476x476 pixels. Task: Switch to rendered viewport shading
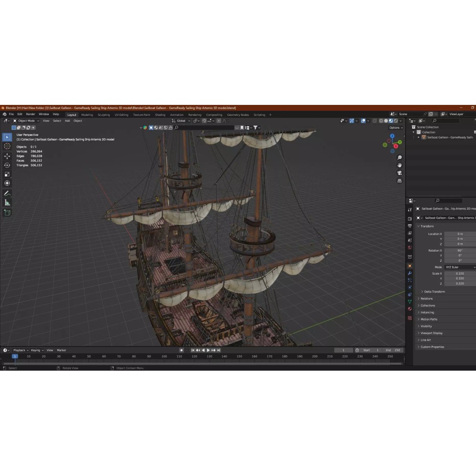click(x=395, y=121)
